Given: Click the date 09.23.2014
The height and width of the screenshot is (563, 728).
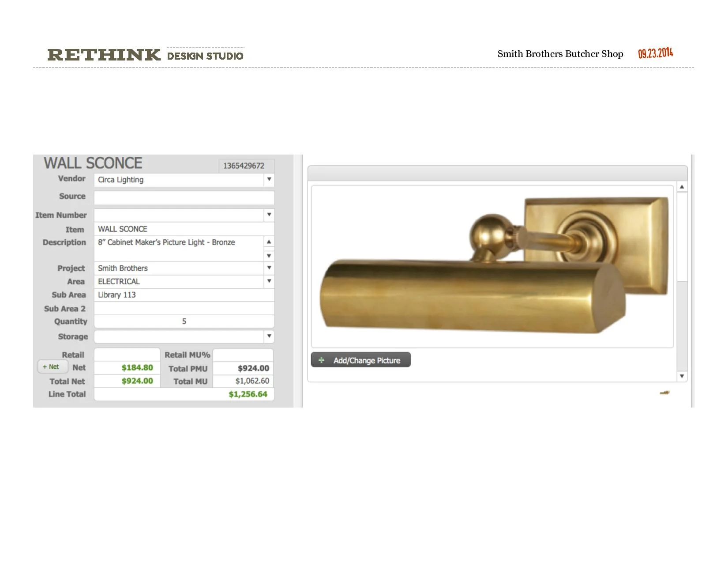Looking at the screenshot, I should (x=656, y=53).
